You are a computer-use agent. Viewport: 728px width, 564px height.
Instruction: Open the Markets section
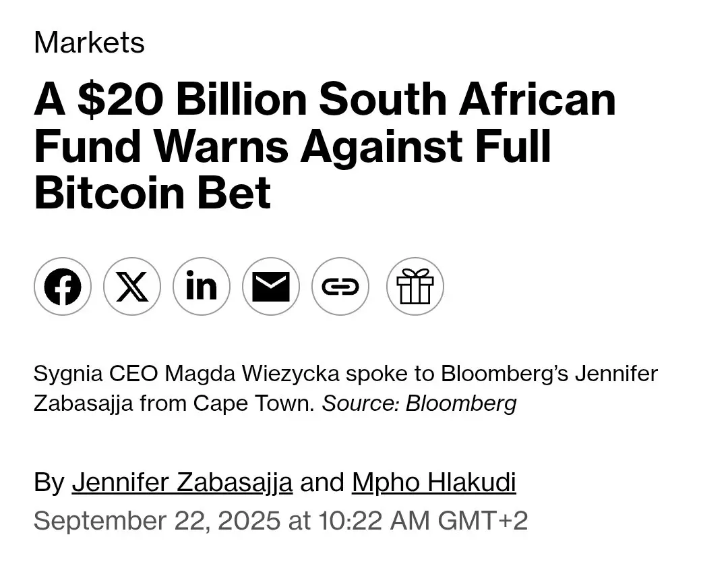[89, 43]
